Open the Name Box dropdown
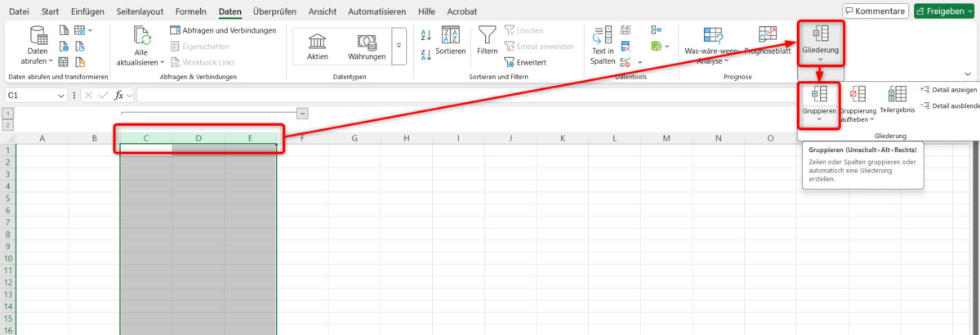 (x=62, y=96)
